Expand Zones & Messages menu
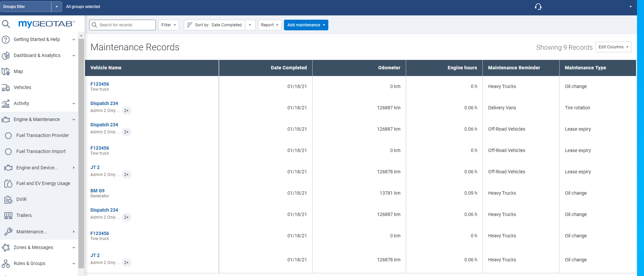 click(x=73, y=248)
